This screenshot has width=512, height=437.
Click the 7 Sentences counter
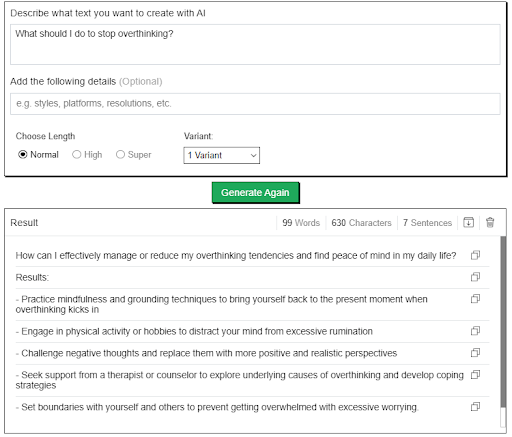coord(427,223)
